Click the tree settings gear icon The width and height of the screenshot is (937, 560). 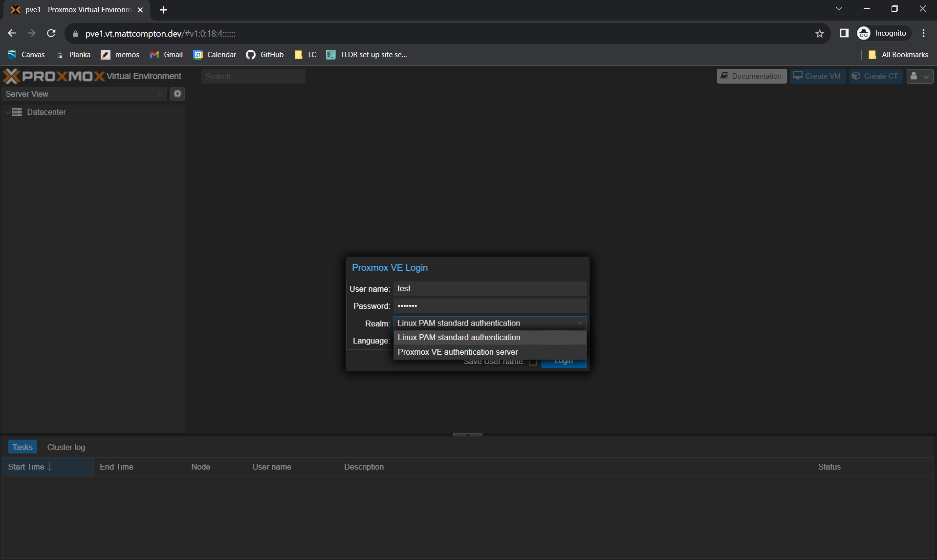point(177,94)
